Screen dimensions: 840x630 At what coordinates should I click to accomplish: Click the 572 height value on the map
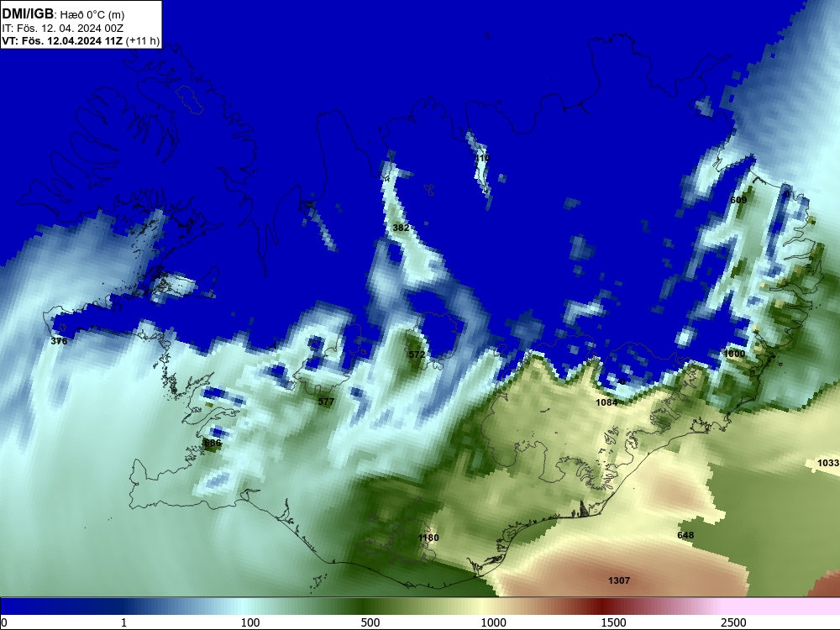coord(417,354)
